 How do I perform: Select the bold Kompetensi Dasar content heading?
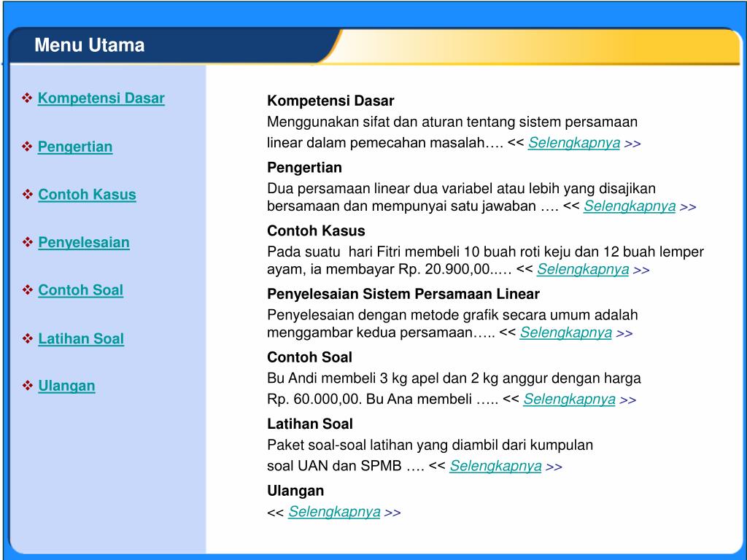pyautogui.click(x=330, y=101)
